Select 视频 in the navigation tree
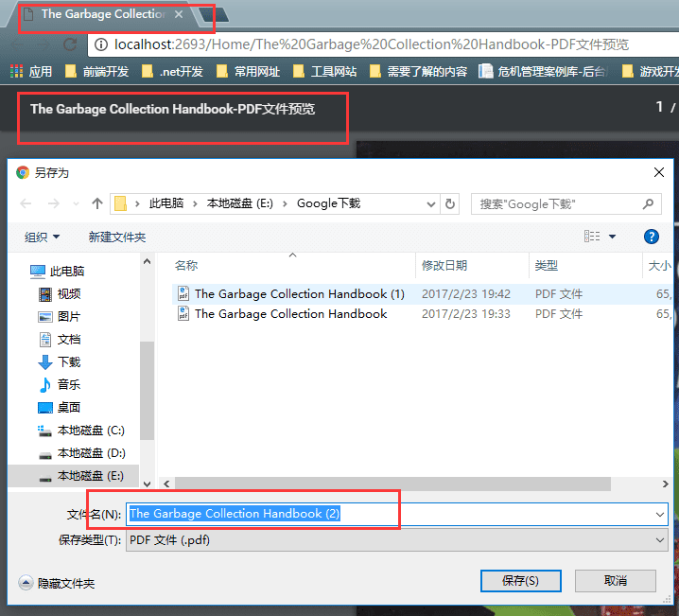 (x=60, y=294)
